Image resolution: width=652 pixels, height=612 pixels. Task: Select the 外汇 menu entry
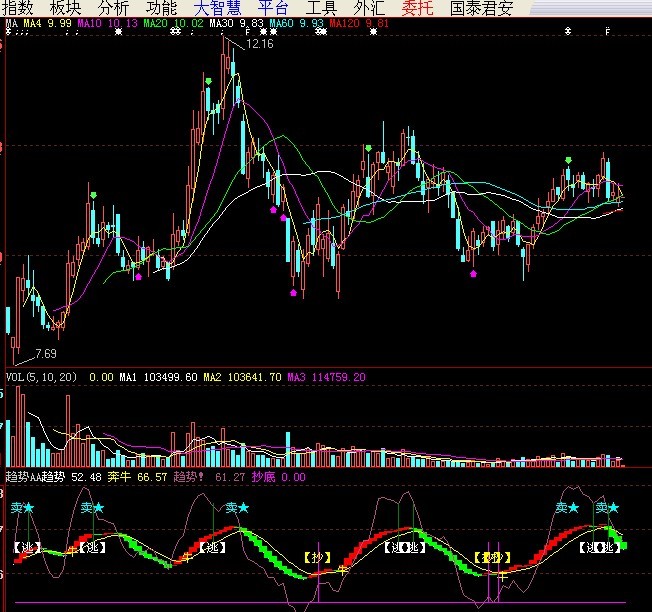coord(369,8)
